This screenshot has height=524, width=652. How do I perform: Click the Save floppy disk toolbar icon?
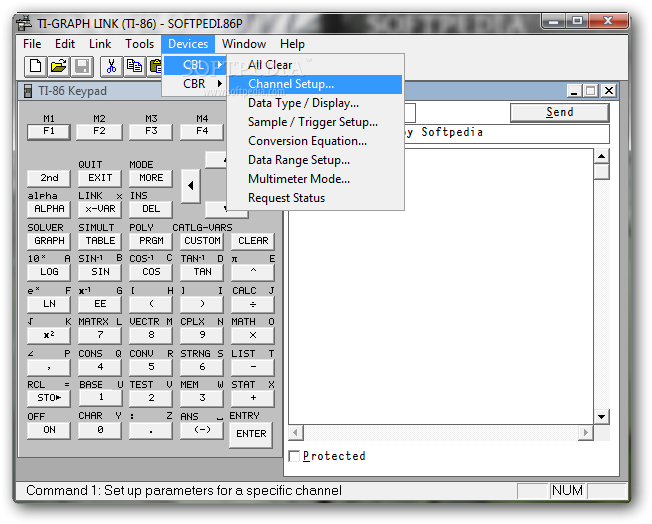82,67
